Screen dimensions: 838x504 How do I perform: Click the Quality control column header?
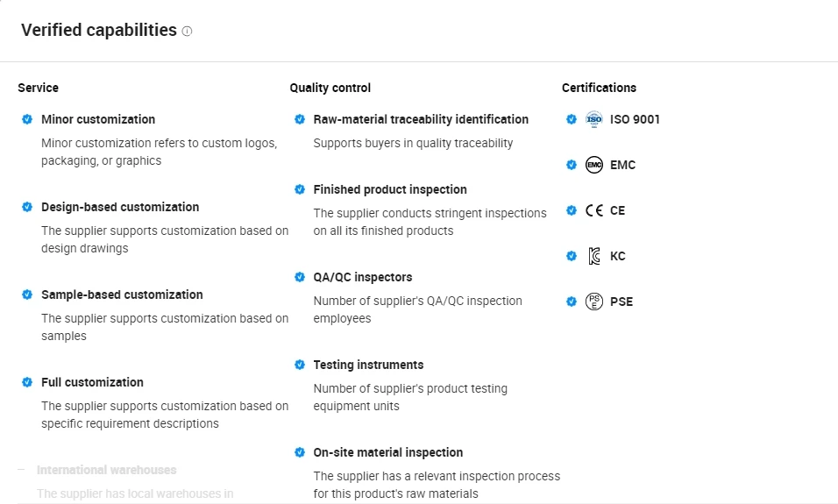pyautogui.click(x=330, y=88)
